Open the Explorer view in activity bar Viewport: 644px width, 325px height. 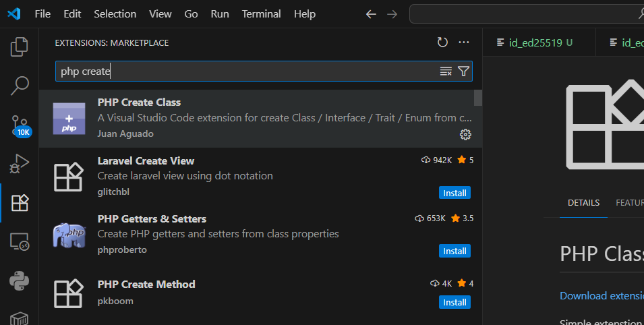point(20,47)
